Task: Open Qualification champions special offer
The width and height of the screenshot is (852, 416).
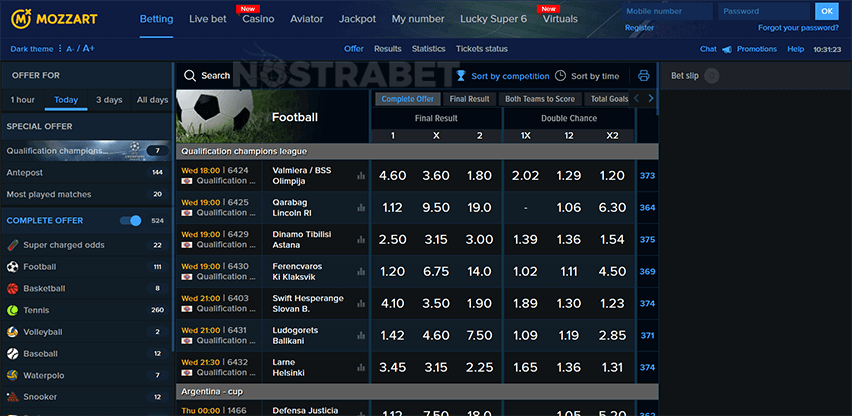Action: 87,150
